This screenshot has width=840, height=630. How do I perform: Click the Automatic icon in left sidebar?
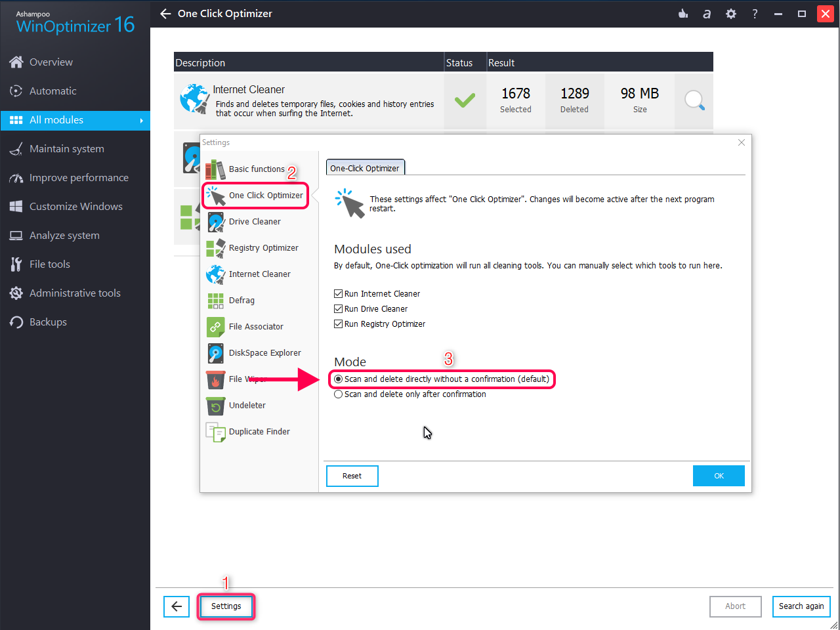tap(16, 91)
